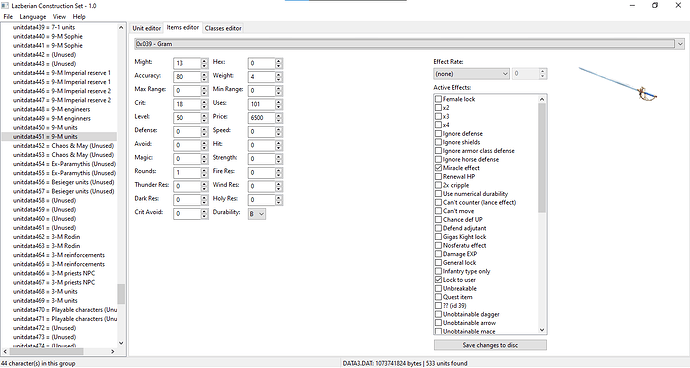Click the Rounds stepper arrows
690x368 pixels.
[x=204, y=173]
